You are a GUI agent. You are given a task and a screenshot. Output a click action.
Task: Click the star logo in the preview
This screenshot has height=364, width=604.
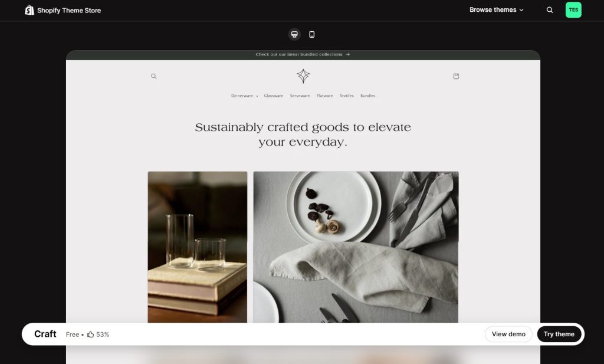(x=303, y=76)
